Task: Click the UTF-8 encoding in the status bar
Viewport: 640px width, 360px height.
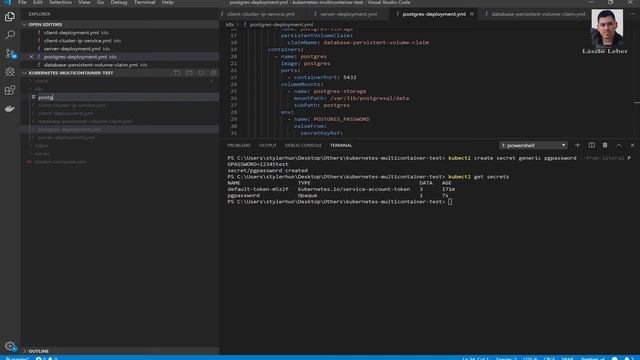Action: (x=530, y=358)
